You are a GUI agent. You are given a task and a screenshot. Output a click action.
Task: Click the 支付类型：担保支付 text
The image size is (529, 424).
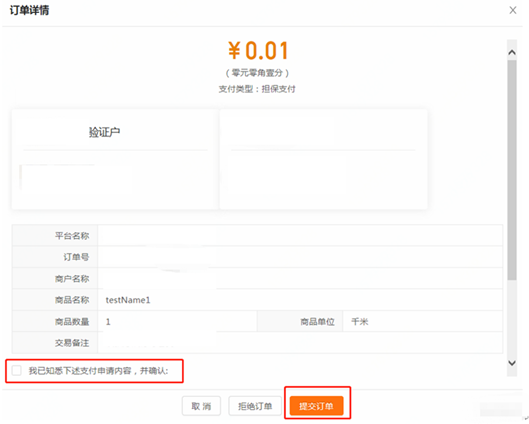coord(257,89)
